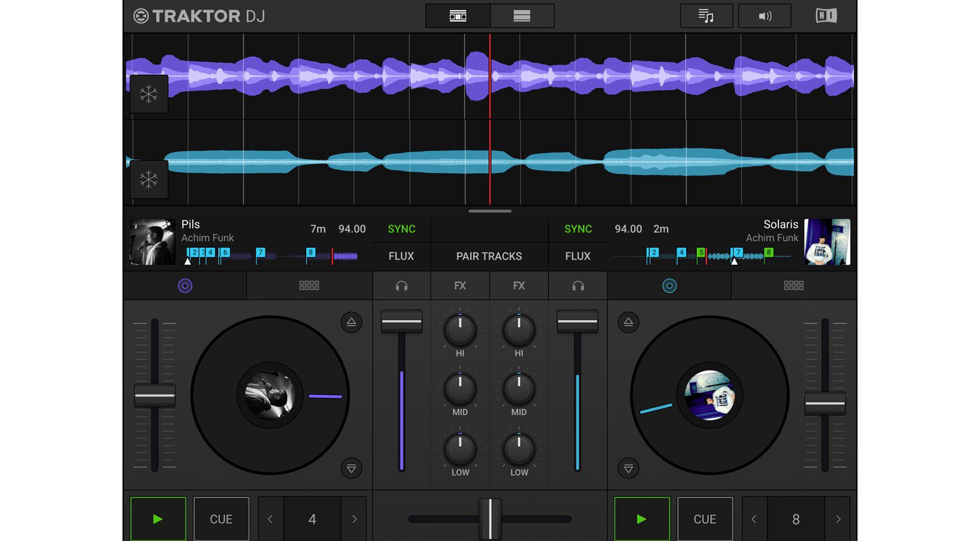Decrease right deck loop size

tap(754, 519)
